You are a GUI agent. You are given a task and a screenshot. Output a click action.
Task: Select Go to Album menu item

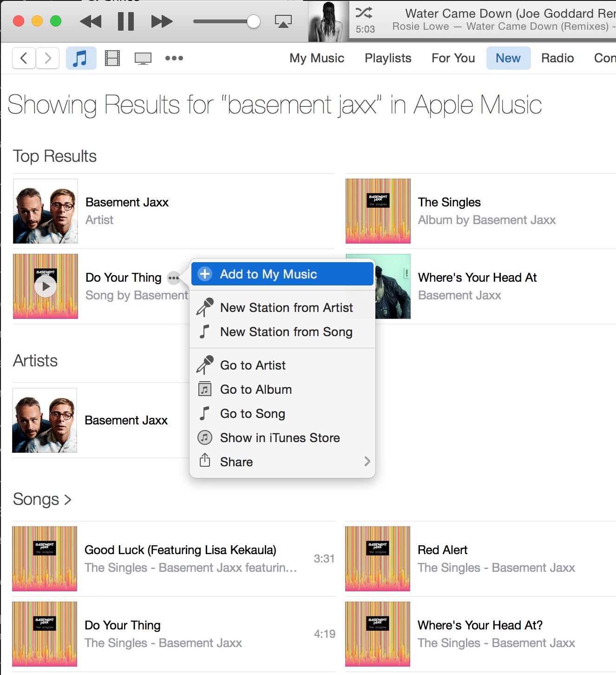point(282,390)
